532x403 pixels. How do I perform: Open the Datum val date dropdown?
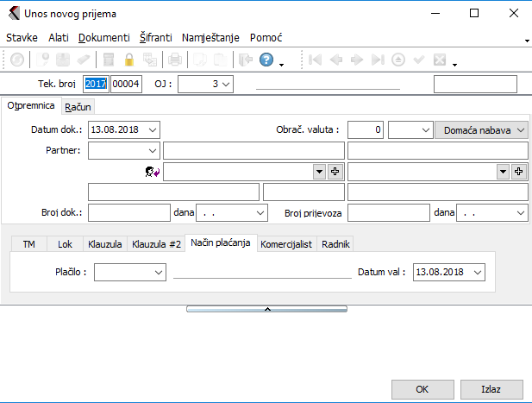tap(478, 272)
